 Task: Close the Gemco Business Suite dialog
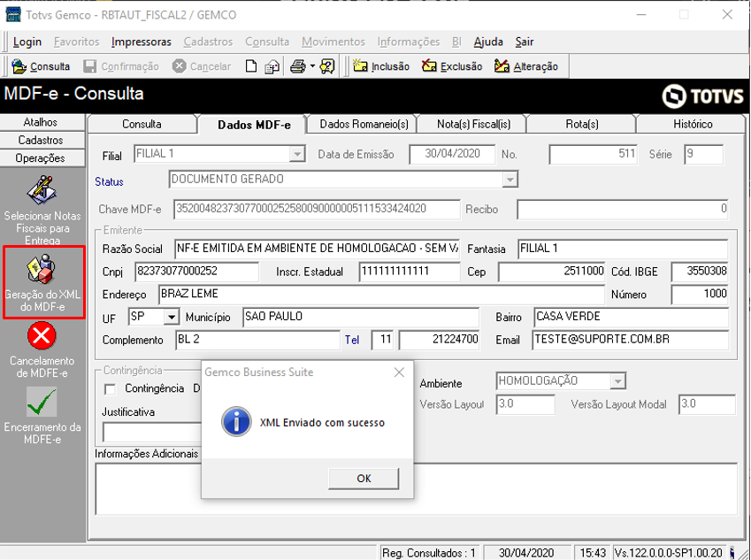pos(400,372)
